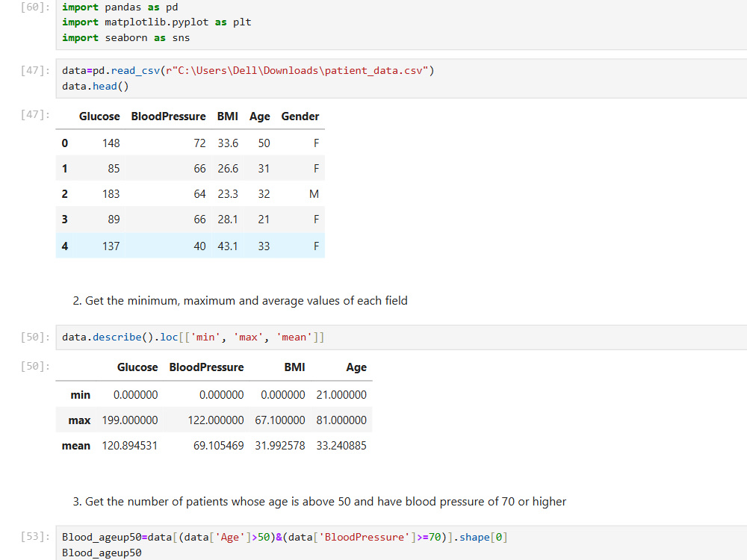Viewport: 747px width, 560px height.
Task: Click the Glucose header in head table
Action: (x=99, y=116)
